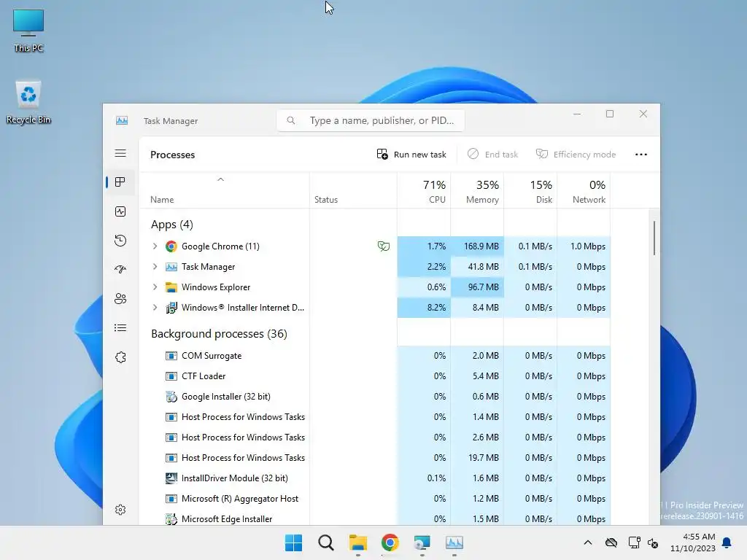This screenshot has height=560, width=747.
Task: Click the 8.2% CPU cell for Windows Installer
Action: (x=424, y=308)
